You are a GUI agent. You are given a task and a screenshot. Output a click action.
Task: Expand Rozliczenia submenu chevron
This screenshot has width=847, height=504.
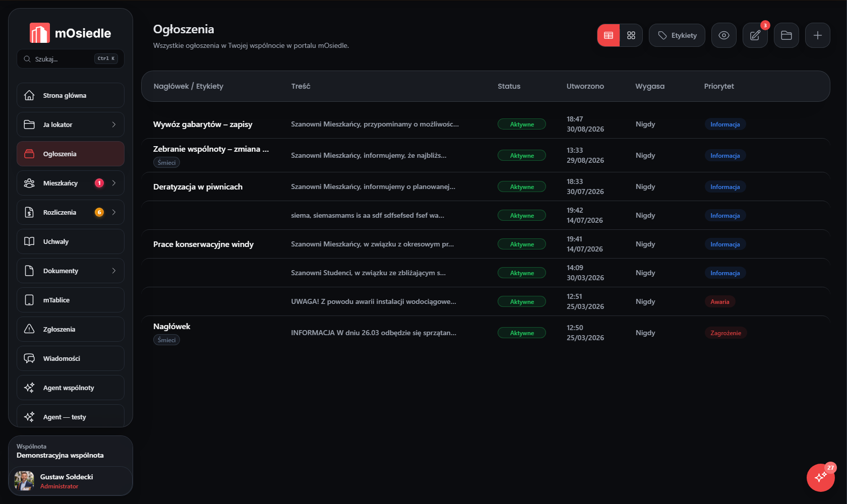[x=114, y=212]
